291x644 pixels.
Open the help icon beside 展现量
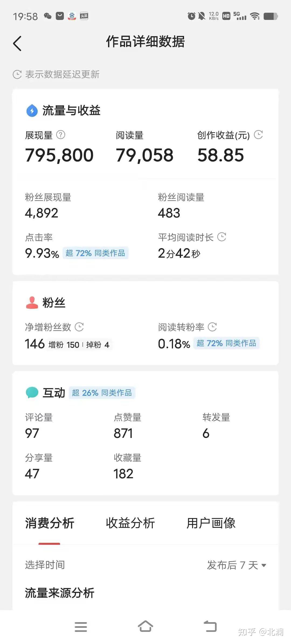tap(61, 135)
